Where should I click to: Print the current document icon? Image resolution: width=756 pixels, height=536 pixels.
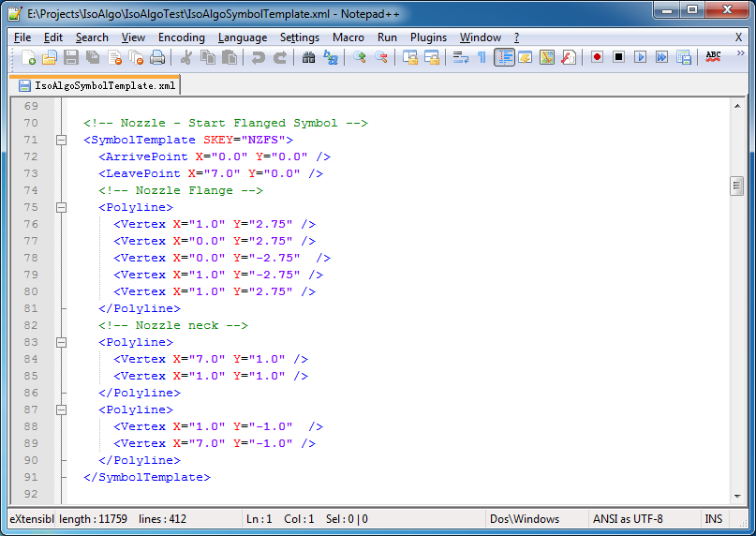(x=157, y=57)
